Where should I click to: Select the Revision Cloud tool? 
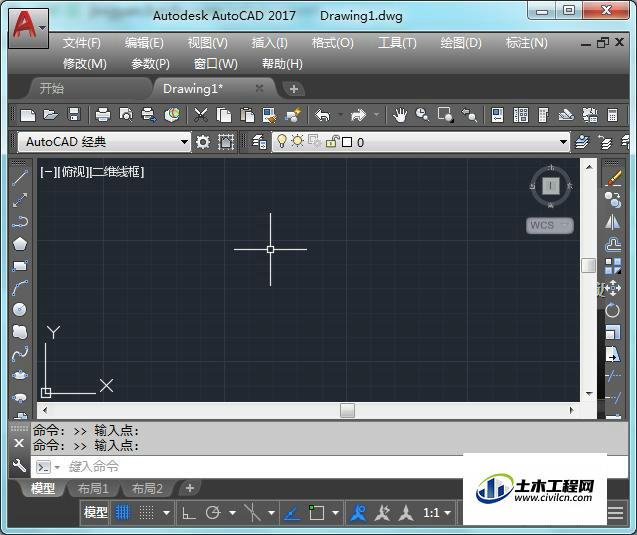(x=20, y=331)
